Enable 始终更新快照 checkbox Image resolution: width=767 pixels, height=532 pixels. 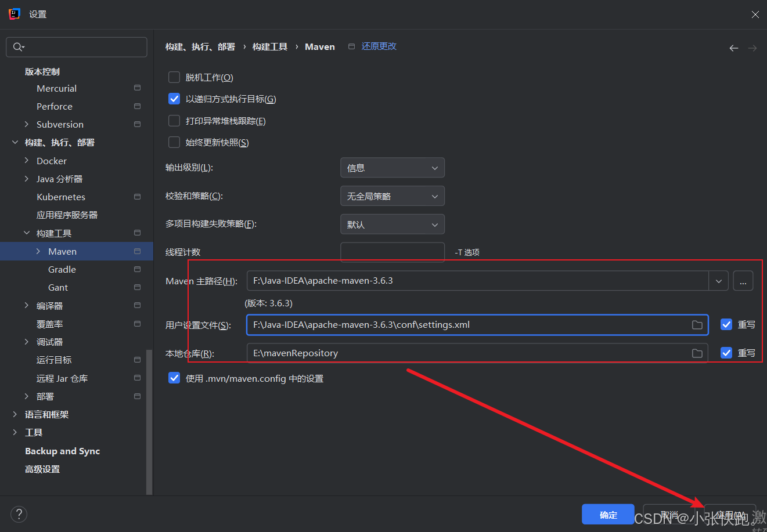(x=174, y=142)
